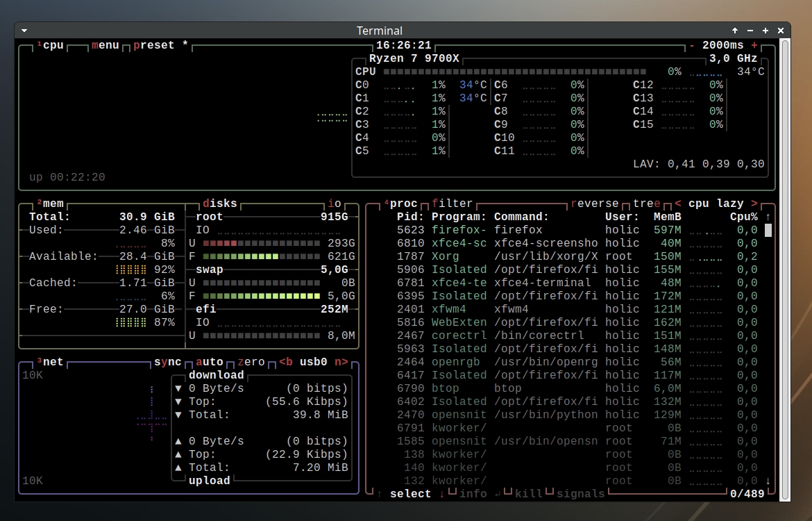Screen dimensions: 812x521
Task: Toggle reverse sorting in proc panel
Action: [x=594, y=204]
